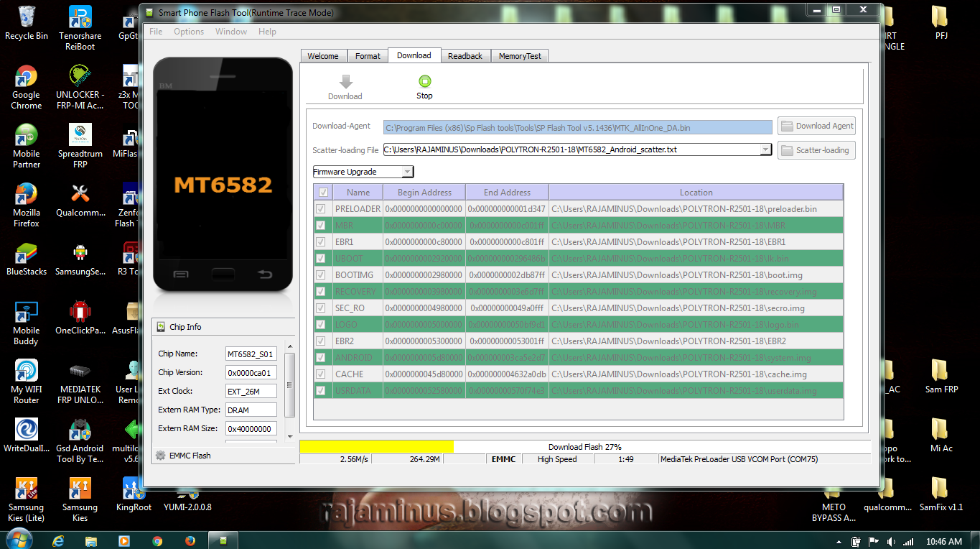This screenshot has height=549, width=980.
Task: Click the Begin Address column header
Action: [424, 193]
